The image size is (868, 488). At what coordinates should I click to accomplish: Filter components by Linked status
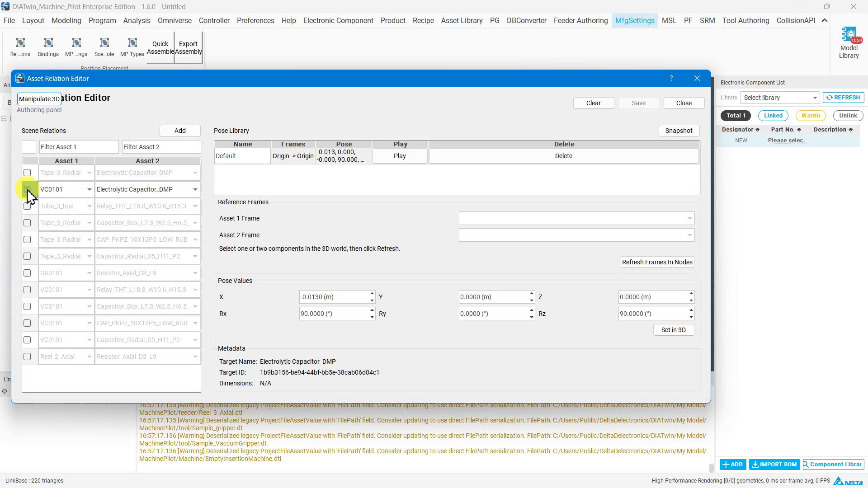tap(774, 116)
